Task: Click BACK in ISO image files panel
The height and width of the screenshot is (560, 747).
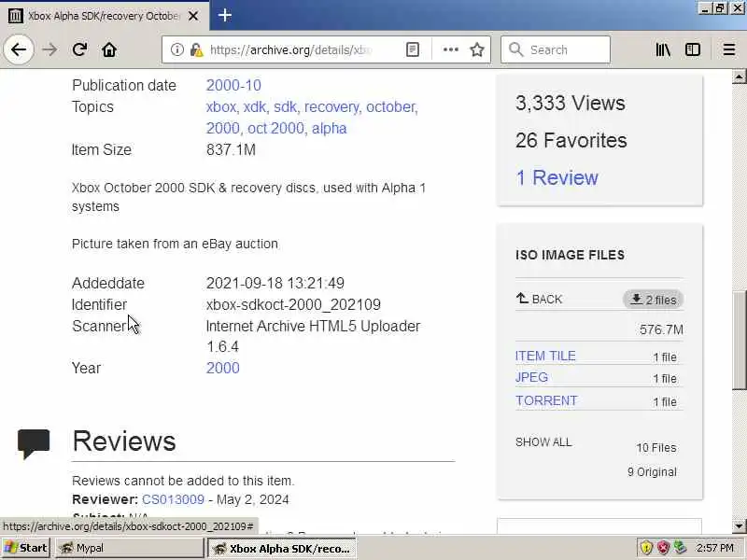Action: click(539, 299)
